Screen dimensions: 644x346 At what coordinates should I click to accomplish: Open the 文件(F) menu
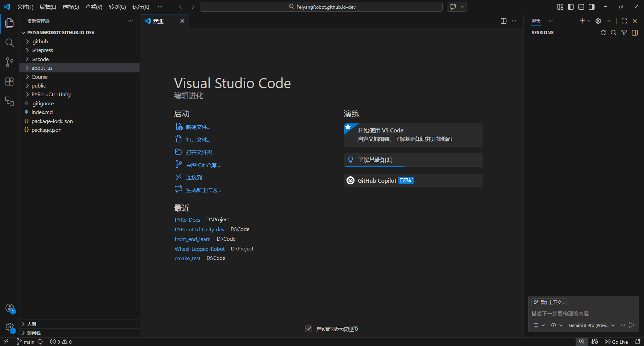pos(25,7)
